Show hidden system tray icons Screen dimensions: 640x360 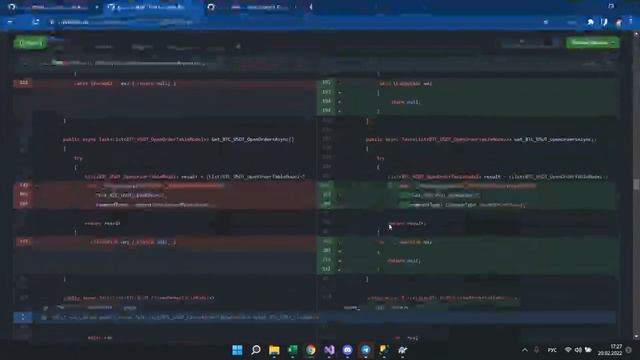tap(524, 350)
